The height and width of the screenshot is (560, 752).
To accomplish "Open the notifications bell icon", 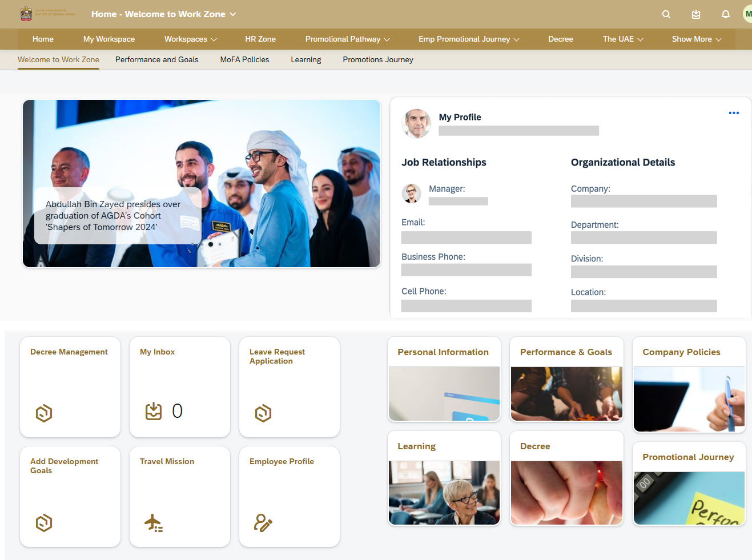I will coord(725,14).
